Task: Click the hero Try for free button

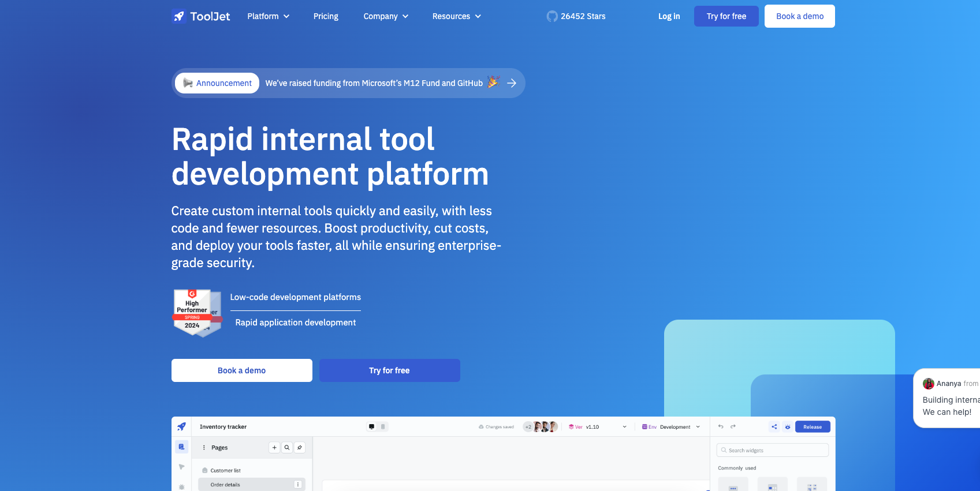Action: pos(389,370)
